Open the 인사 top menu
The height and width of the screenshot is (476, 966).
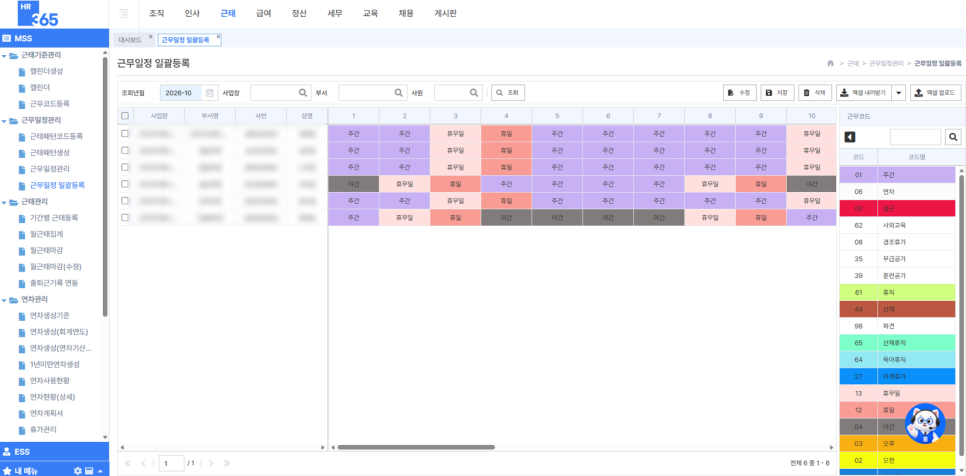(192, 14)
